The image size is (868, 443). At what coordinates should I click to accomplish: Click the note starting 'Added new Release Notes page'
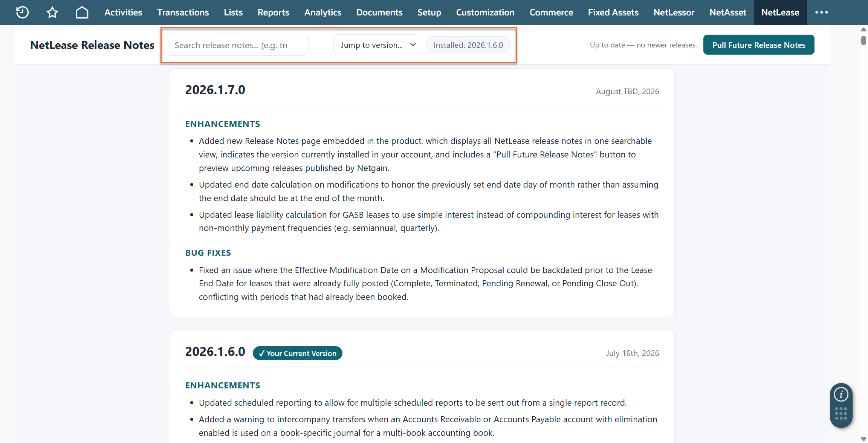425,154
